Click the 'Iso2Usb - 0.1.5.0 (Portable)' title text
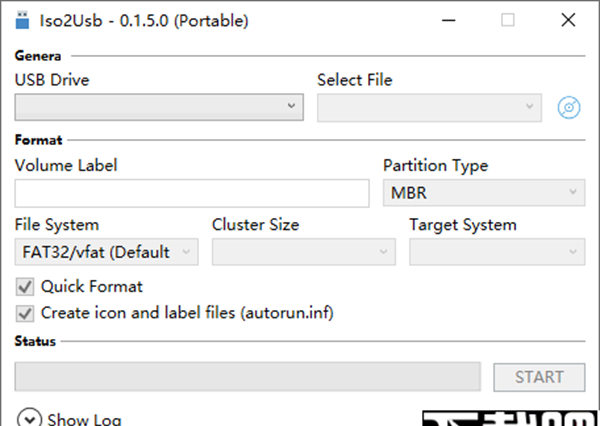The image size is (600, 426). (x=144, y=21)
